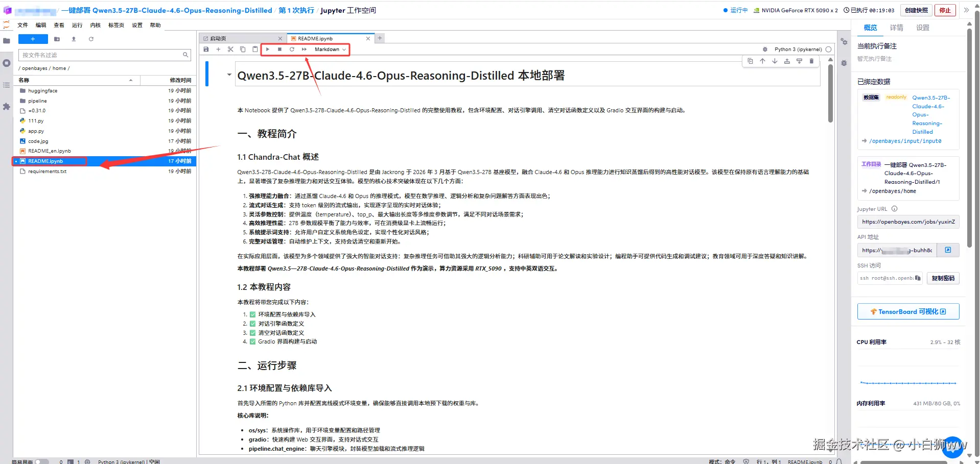Open the 运行 menu
Viewport: 980px width, 464px height.
(77, 25)
